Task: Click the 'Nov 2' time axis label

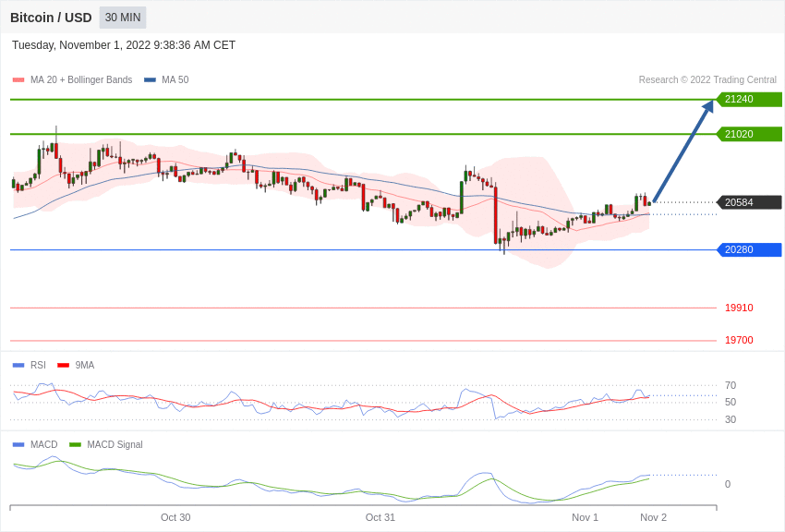Action: pyautogui.click(x=653, y=517)
